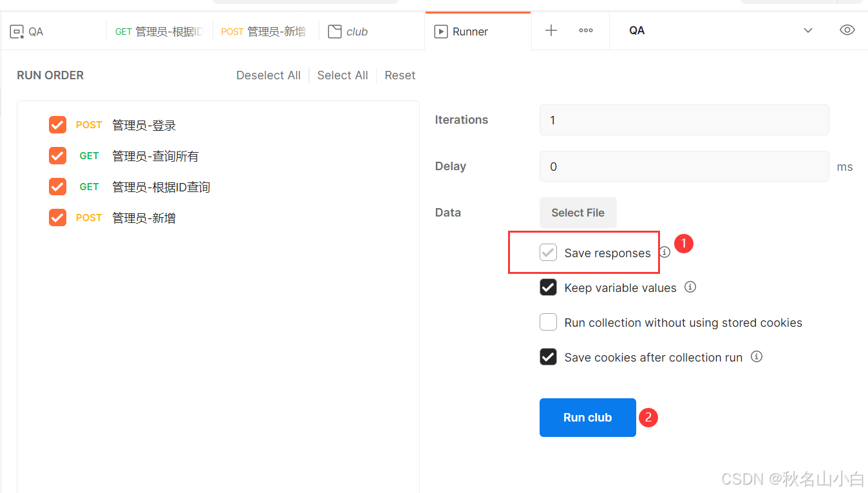Screen dimensions: 868x493
Task: Toggle the Save responses checkbox
Action: [548, 253]
